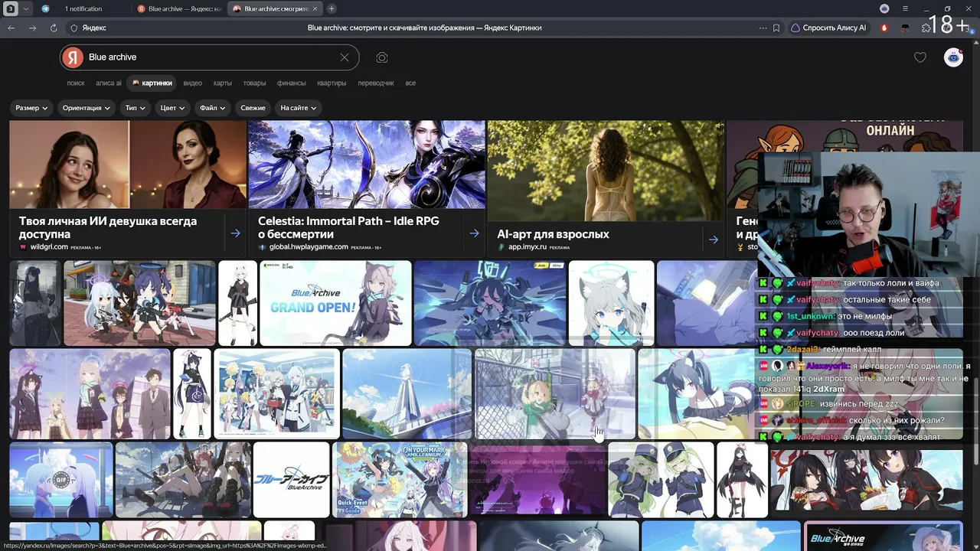Click the scrollbar up arrow
This screenshot has height=551, width=980.
click(x=976, y=44)
